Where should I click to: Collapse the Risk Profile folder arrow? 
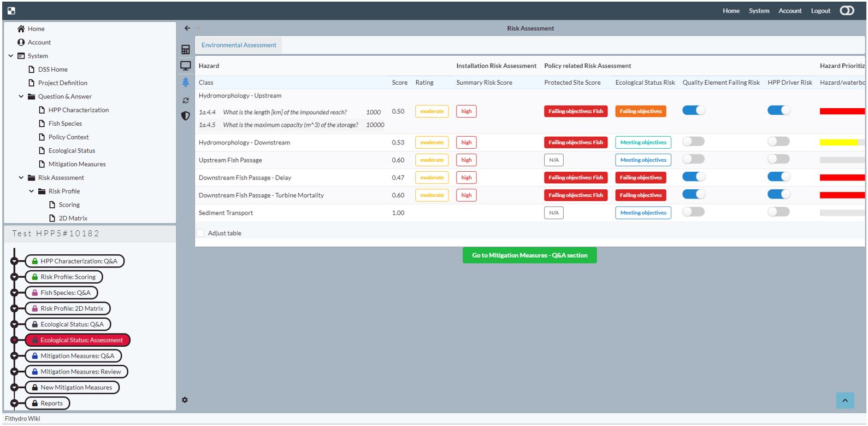pyautogui.click(x=32, y=191)
